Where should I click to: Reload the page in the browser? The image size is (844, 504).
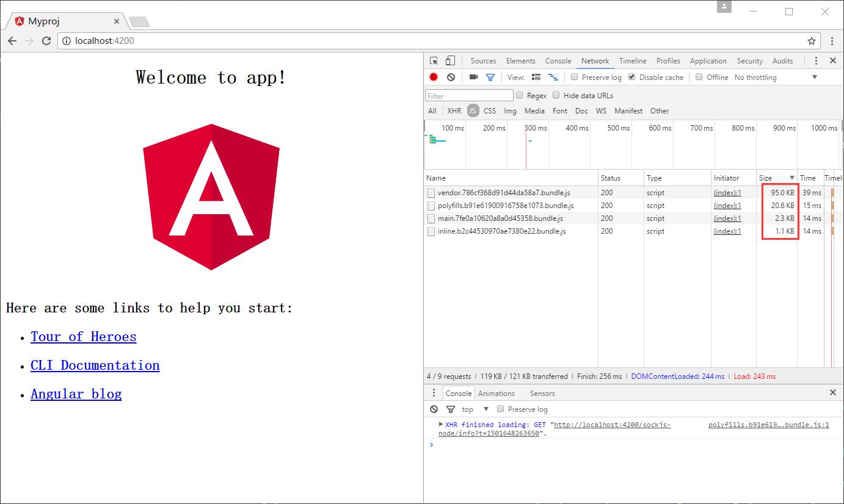(46, 41)
